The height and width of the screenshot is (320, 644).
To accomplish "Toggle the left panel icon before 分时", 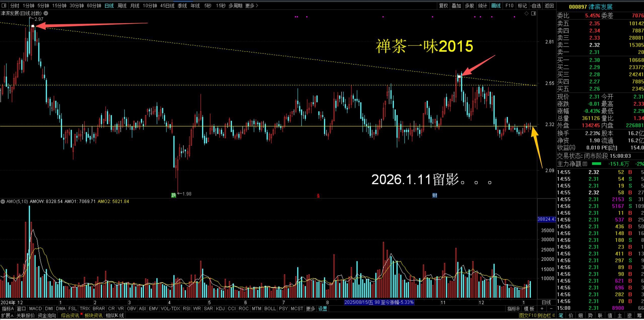I will click(x=4, y=6).
